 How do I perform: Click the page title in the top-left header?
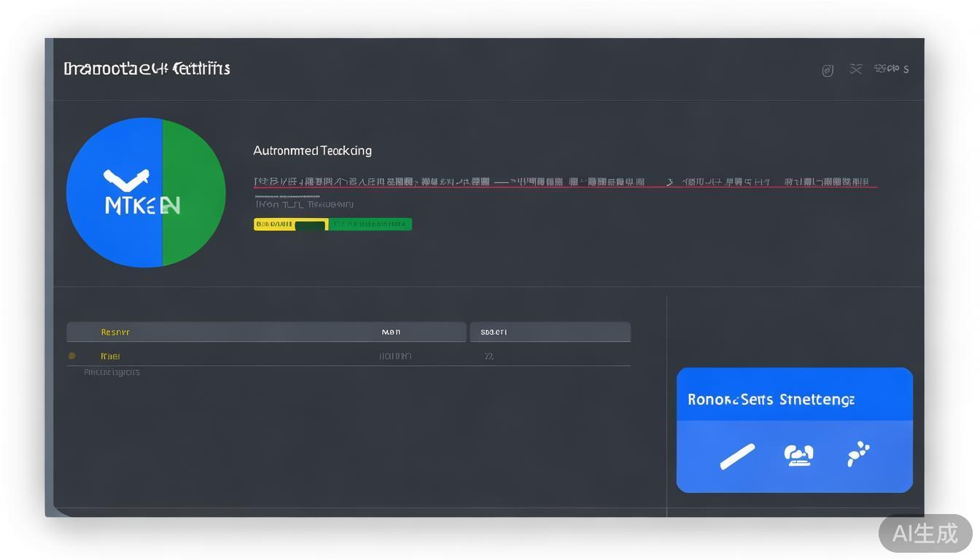tap(147, 69)
